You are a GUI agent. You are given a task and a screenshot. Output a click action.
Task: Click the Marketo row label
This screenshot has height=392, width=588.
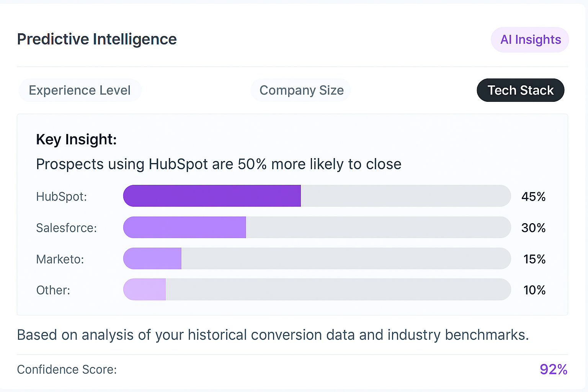coord(60,259)
